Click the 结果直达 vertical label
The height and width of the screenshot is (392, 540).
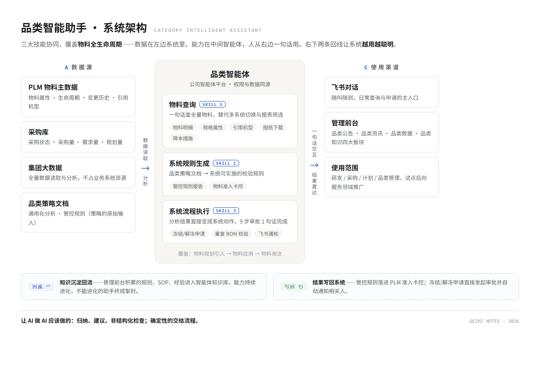click(314, 183)
